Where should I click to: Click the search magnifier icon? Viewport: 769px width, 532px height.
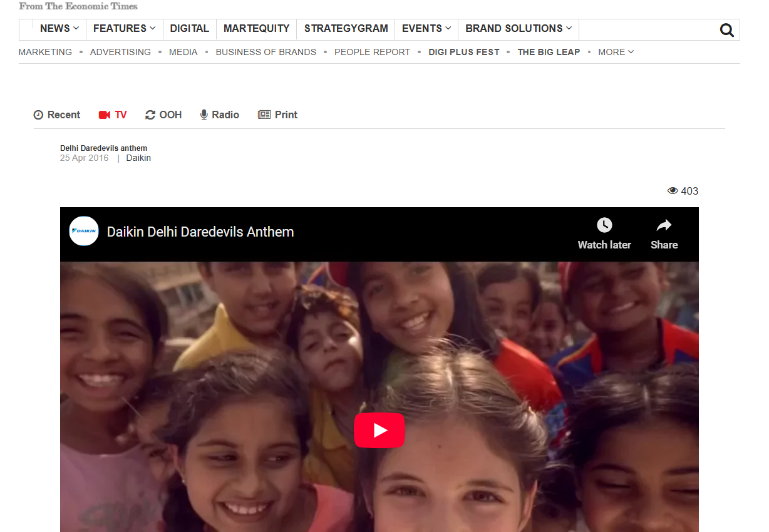[x=726, y=30]
